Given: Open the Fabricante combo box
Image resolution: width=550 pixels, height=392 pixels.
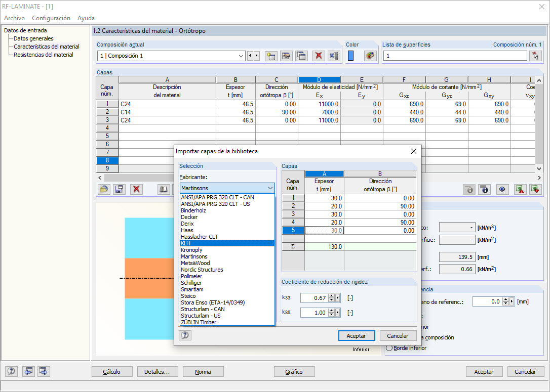Looking at the screenshot, I should [x=227, y=188].
